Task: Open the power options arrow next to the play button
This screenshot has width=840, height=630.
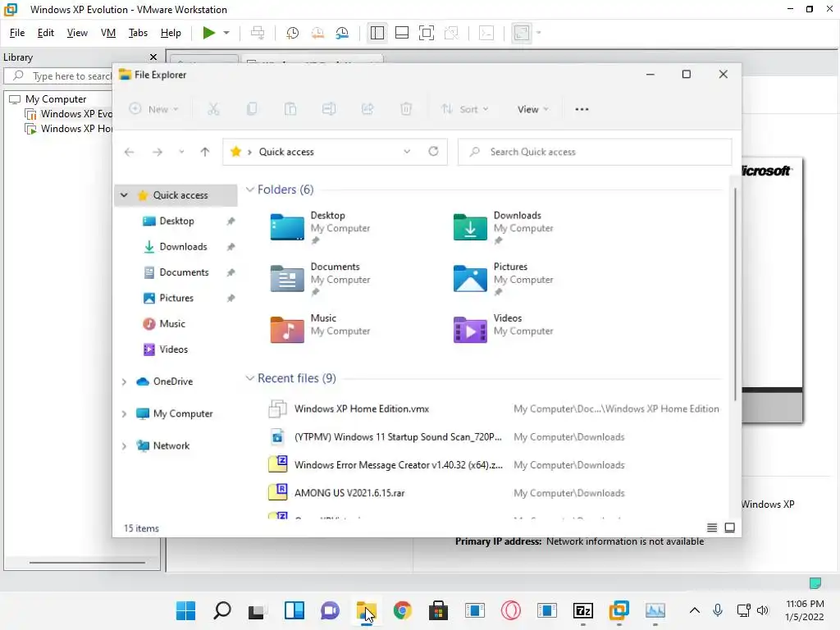Action: click(226, 33)
